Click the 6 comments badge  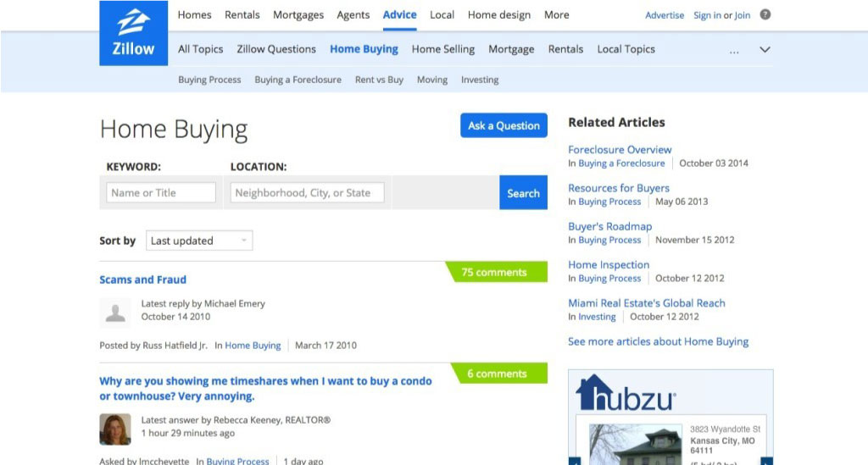499,374
